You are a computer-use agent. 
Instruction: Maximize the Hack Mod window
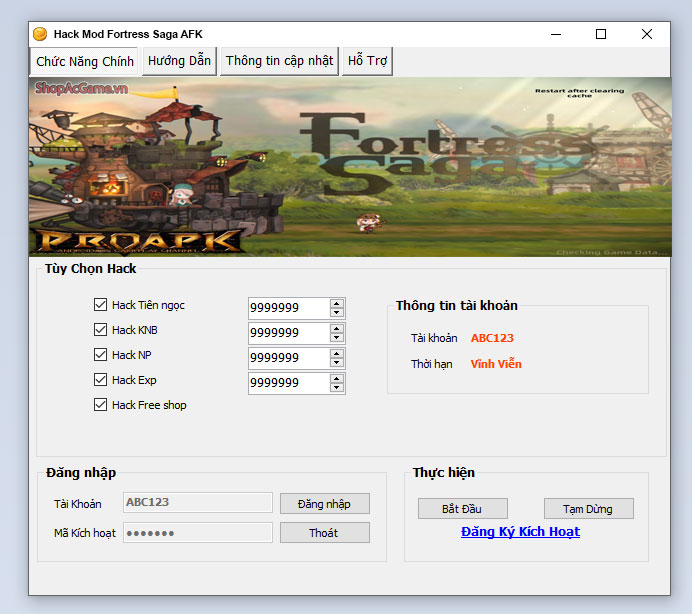(x=601, y=34)
